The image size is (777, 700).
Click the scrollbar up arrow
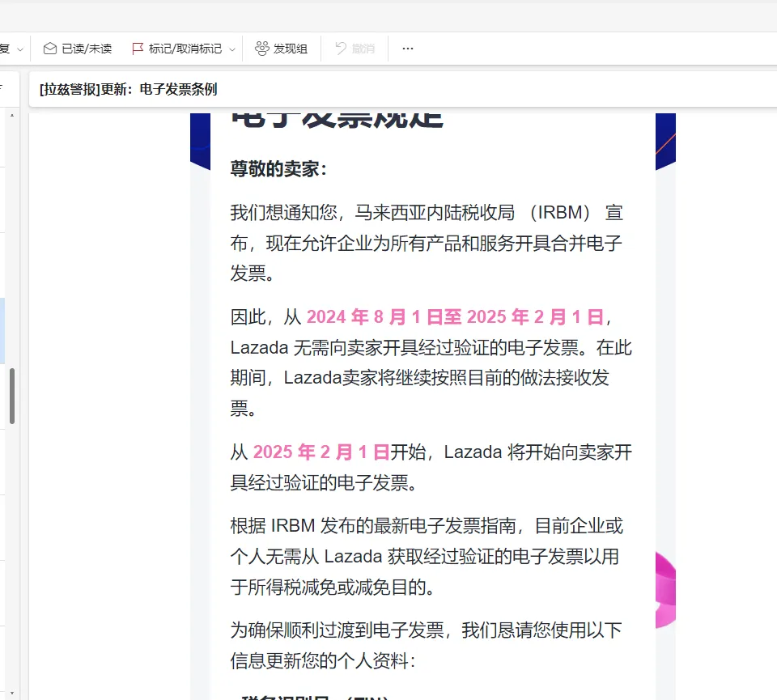pos(12,116)
